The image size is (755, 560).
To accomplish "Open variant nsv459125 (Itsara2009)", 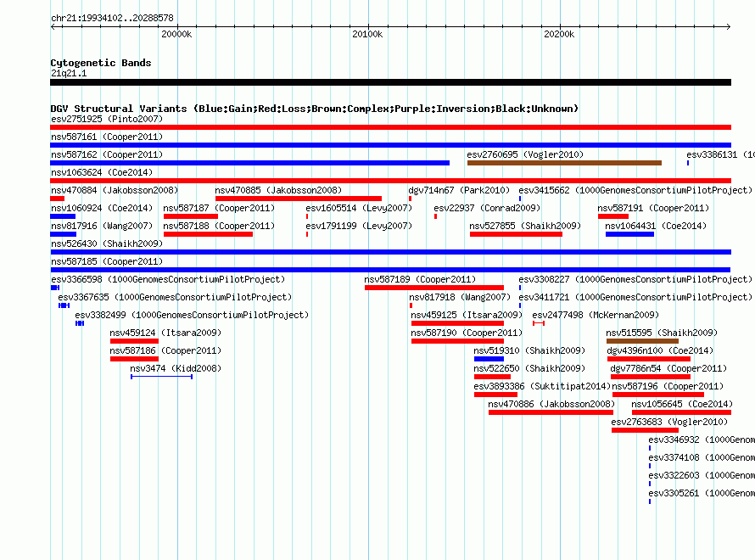I will pos(467,315).
